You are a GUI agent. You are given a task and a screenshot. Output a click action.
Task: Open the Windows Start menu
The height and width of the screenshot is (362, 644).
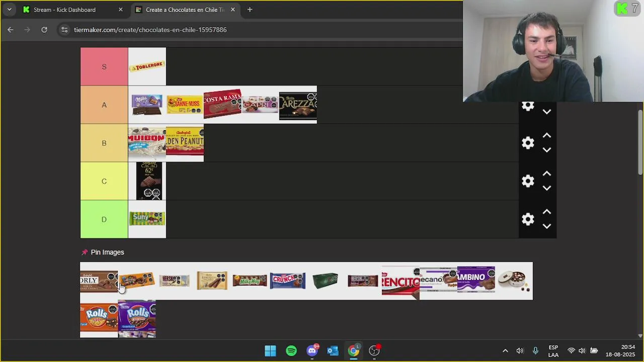click(x=270, y=351)
